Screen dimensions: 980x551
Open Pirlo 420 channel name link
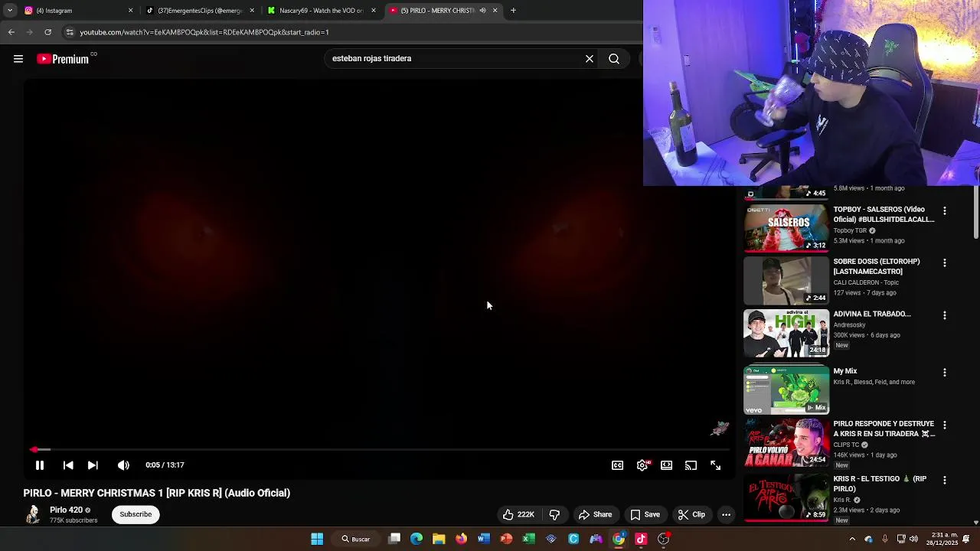click(x=66, y=510)
